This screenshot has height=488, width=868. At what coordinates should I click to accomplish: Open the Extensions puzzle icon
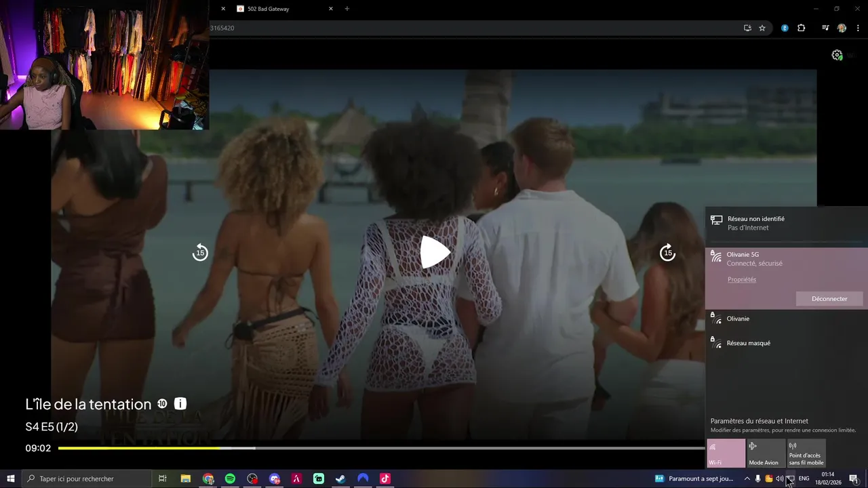pos(802,28)
